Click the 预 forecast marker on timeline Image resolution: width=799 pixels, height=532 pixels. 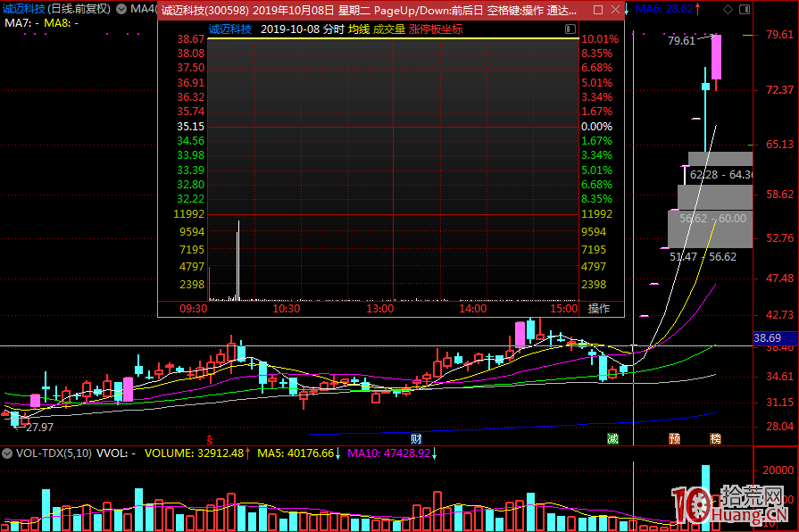(675, 439)
